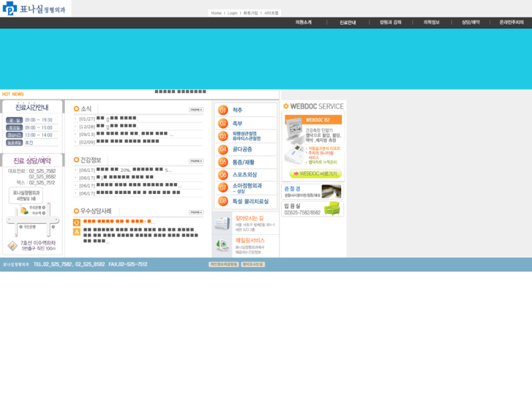Click more button for 건강정보 section

tap(196, 161)
